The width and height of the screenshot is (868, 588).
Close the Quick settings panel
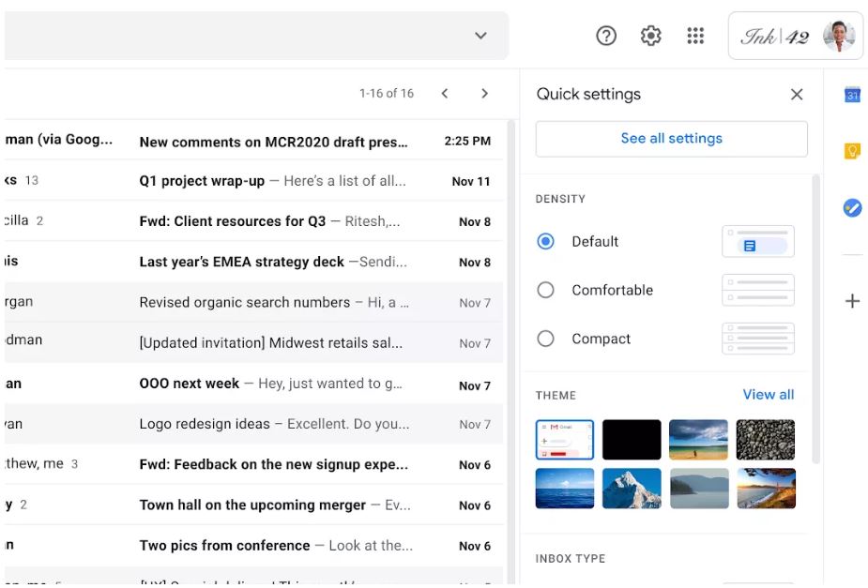tap(797, 95)
